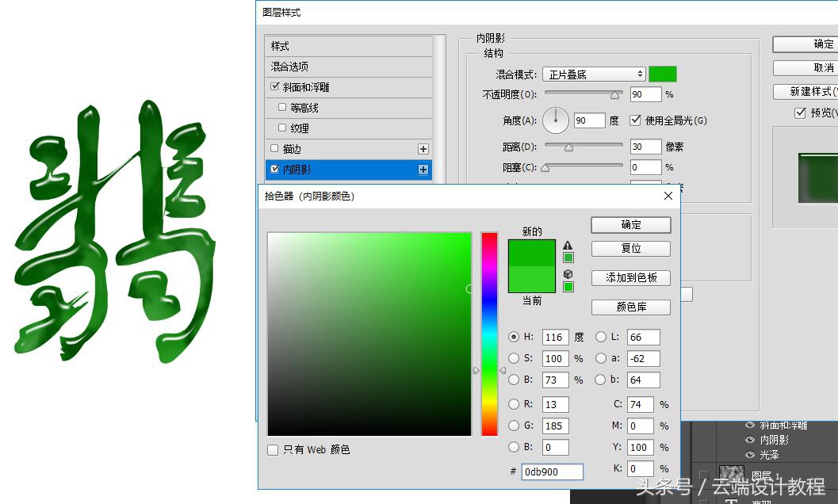Click the 添加到色板 button
The height and width of the screenshot is (504, 838).
click(x=630, y=277)
